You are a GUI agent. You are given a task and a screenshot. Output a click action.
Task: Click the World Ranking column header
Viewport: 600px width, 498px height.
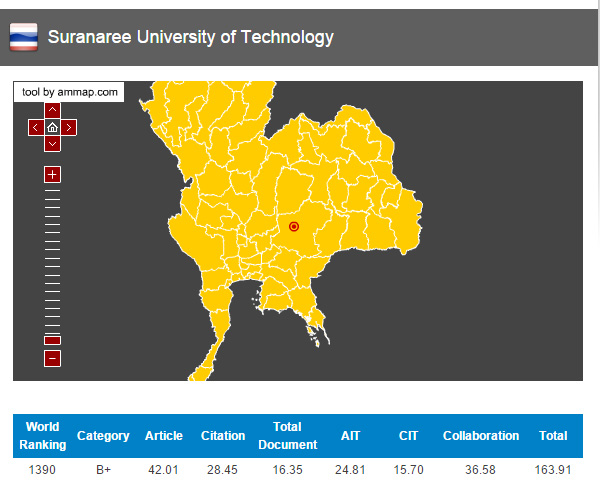click(42, 436)
